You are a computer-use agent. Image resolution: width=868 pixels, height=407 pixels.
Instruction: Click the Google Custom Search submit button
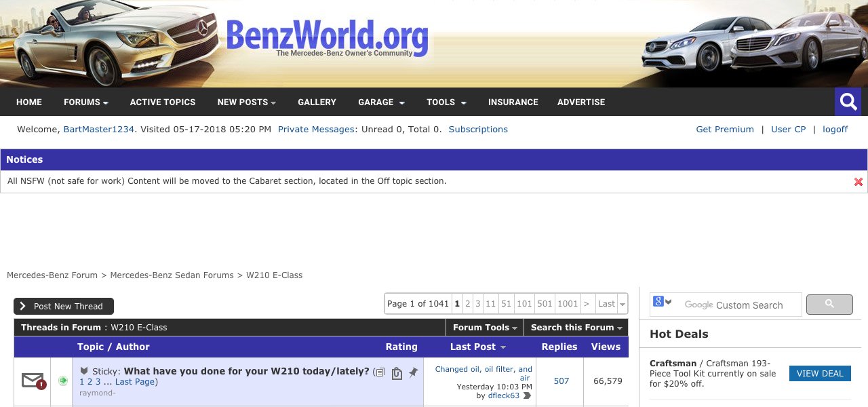click(829, 305)
